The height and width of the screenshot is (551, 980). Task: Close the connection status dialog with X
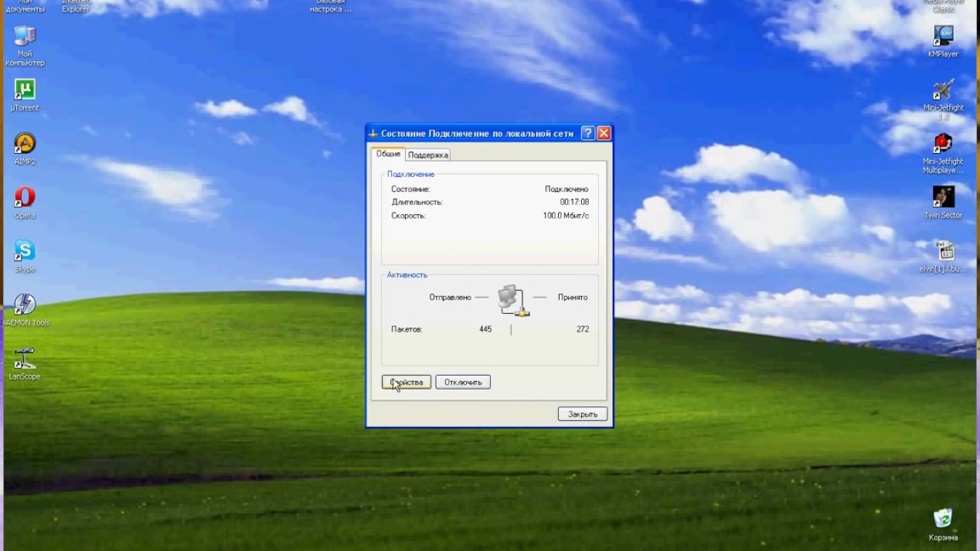[x=604, y=133]
